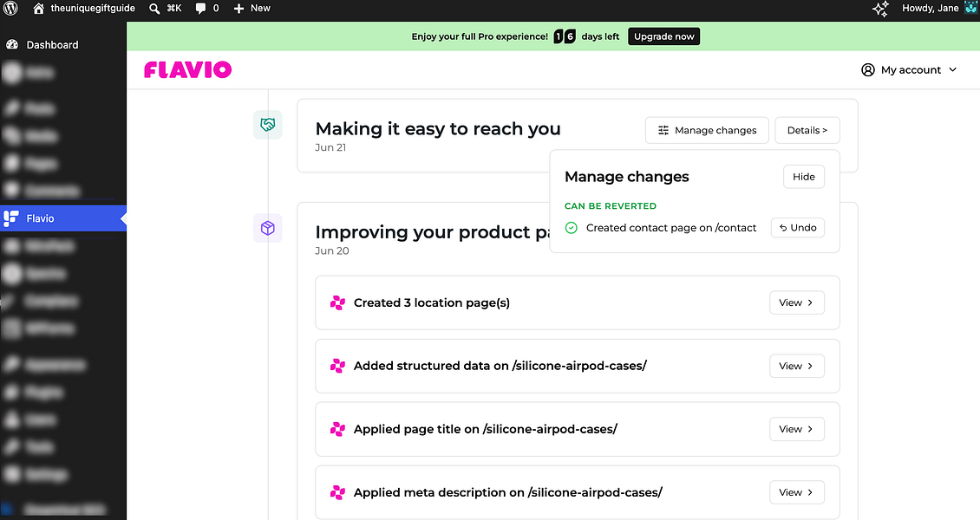Open the comments bubble icon
Image resolution: width=980 pixels, height=520 pixels.
200,9
